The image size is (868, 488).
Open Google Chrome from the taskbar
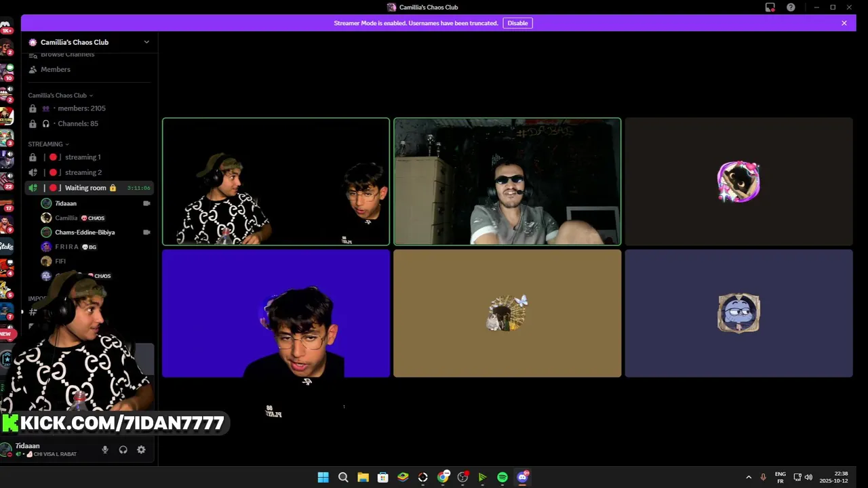pos(443,477)
